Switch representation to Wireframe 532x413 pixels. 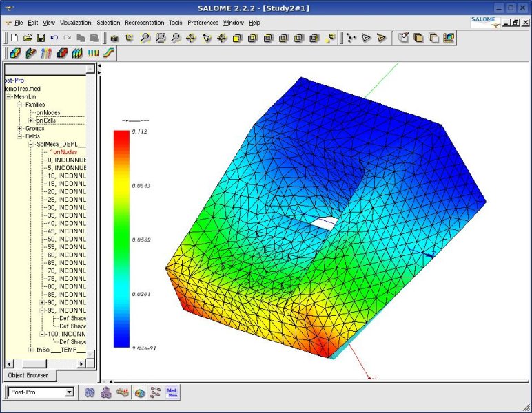[x=366, y=38]
